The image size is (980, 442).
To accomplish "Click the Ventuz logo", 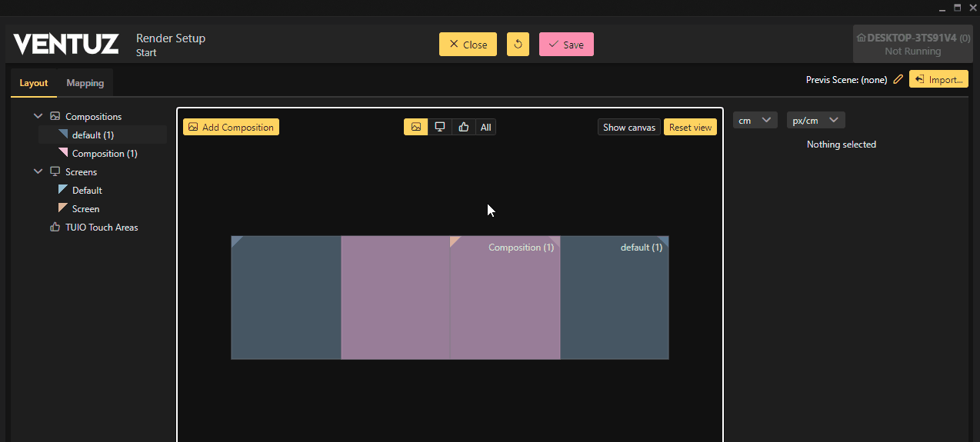I will (66, 45).
